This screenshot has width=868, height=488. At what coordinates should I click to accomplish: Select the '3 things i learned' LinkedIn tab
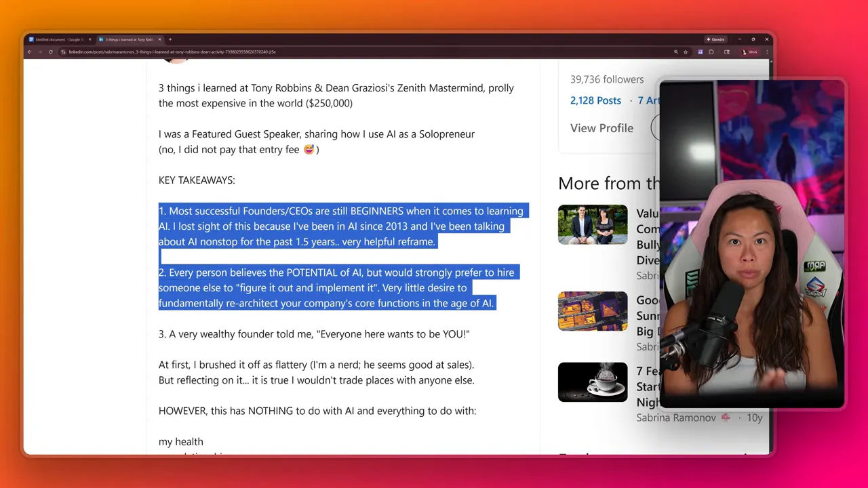[129, 39]
